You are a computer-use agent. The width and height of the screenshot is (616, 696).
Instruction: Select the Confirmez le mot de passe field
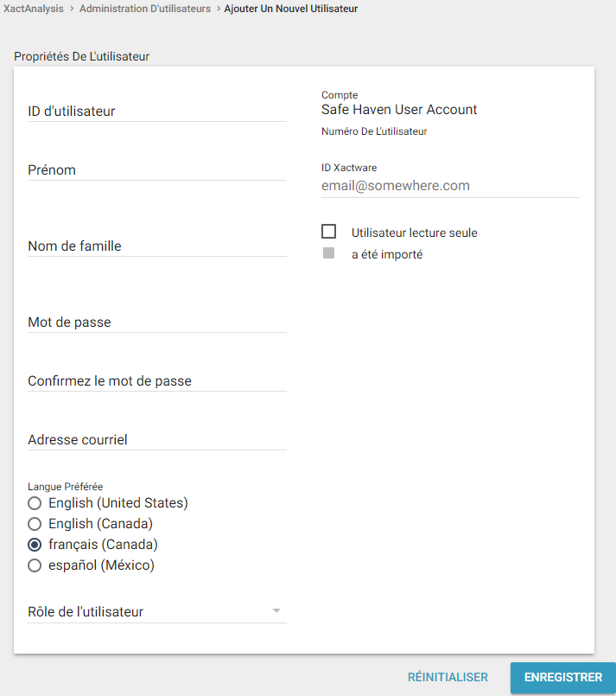[156, 380]
